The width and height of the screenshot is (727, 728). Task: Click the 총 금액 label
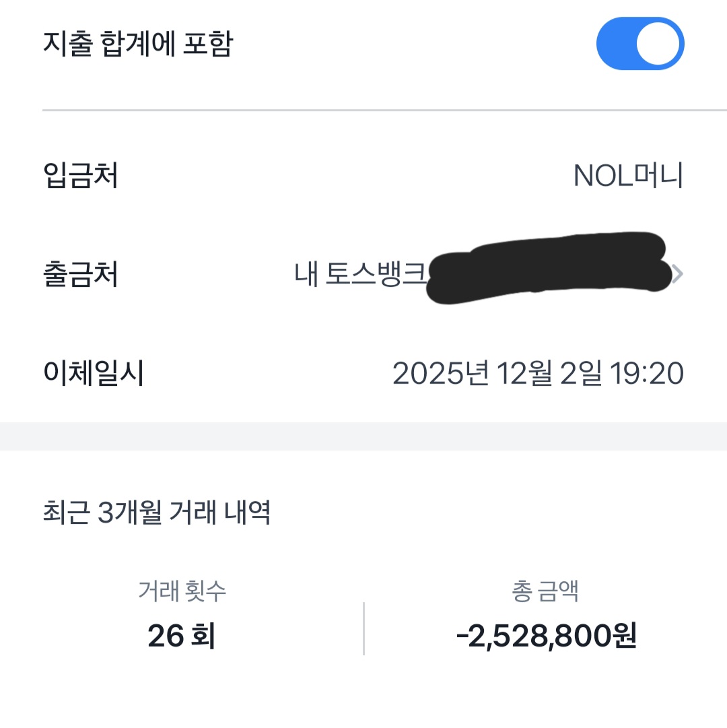pos(545,591)
